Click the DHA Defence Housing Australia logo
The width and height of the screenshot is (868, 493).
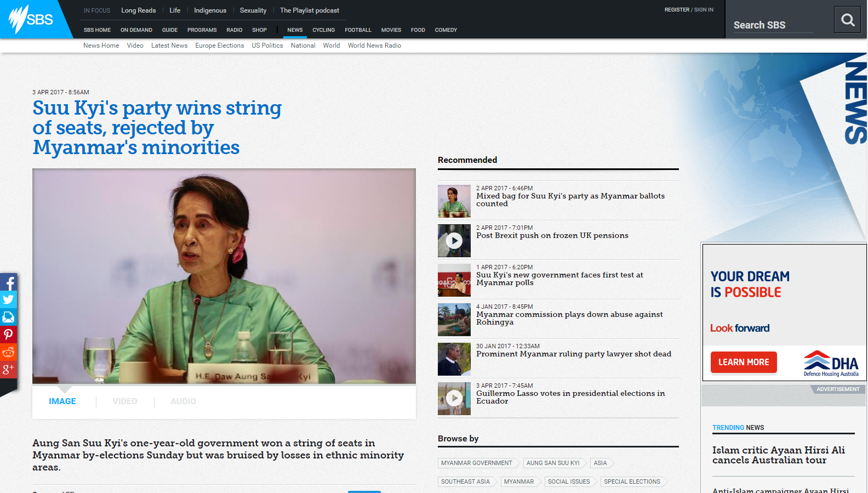[x=831, y=364]
